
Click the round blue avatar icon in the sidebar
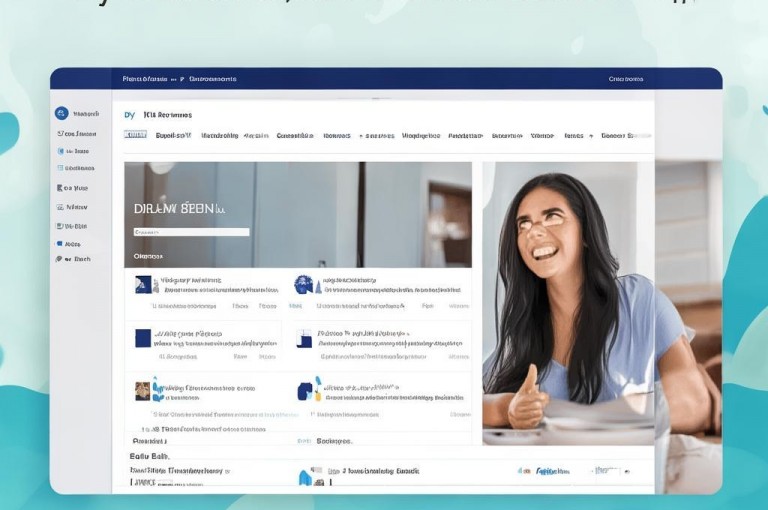(61, 113)
